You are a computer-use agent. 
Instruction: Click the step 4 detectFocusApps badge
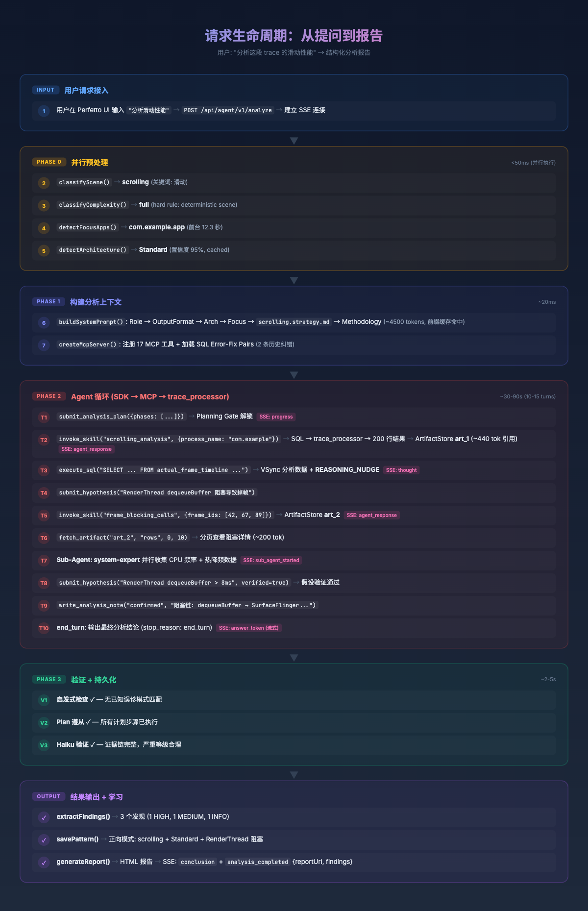44,228
